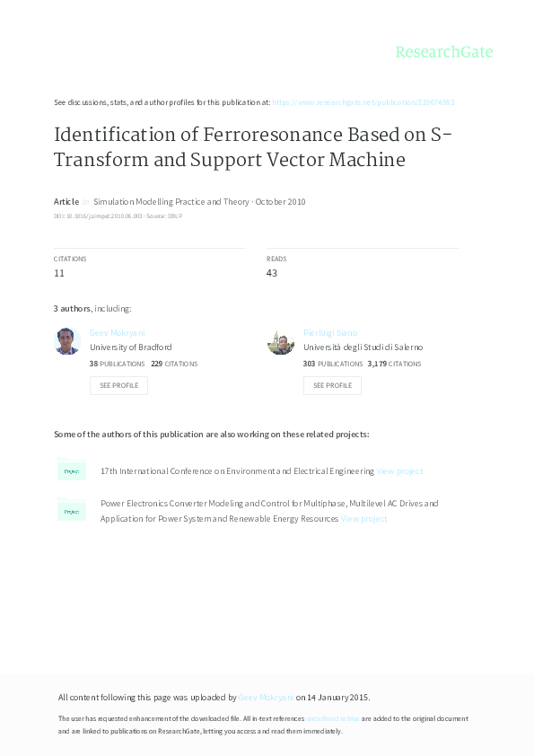The image size is (534, 756).
Task: Open the researchgate.net publication link
Action: coord(363,101)
